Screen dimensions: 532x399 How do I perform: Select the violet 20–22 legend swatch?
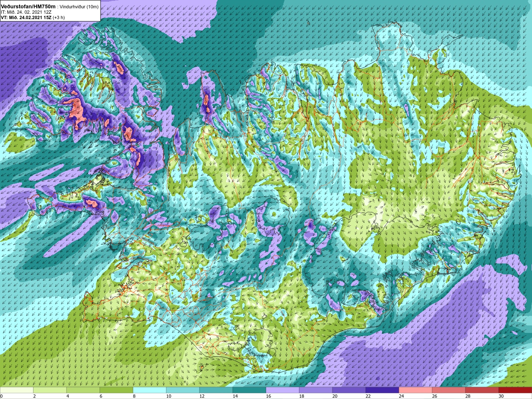point(349,390)
